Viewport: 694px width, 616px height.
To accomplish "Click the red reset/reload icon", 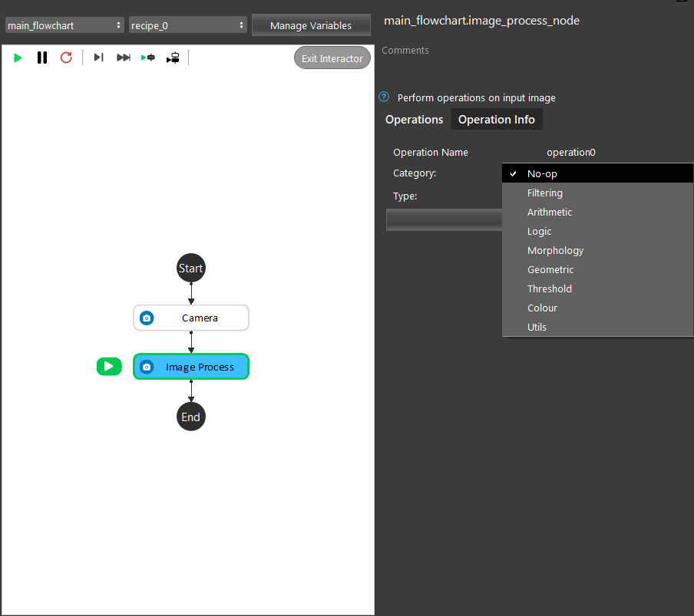I will pyautogui.click(x=66, y=58).
